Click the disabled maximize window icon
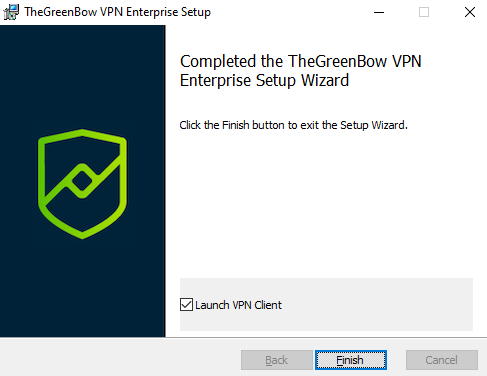The height and width of the screenshot is (376, 487). click(x=424, y=12)
